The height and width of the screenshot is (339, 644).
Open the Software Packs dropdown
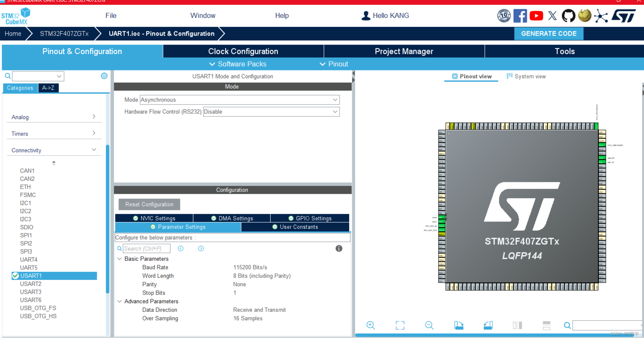click(238, 64)
